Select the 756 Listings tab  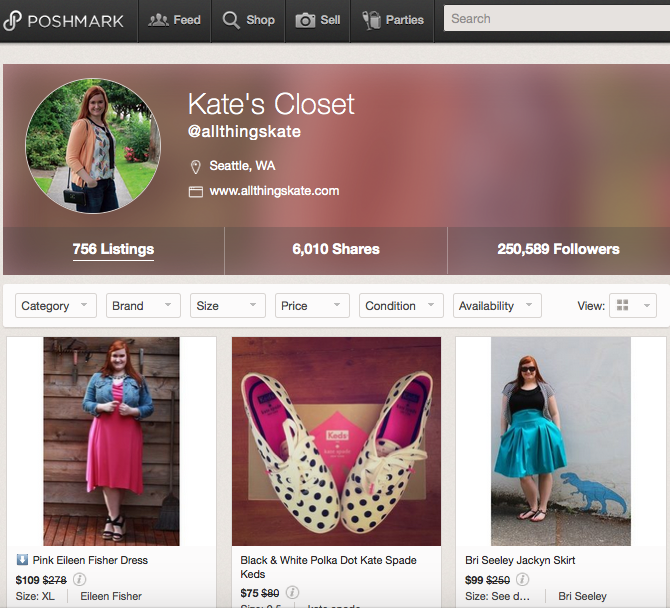(113, 249)
